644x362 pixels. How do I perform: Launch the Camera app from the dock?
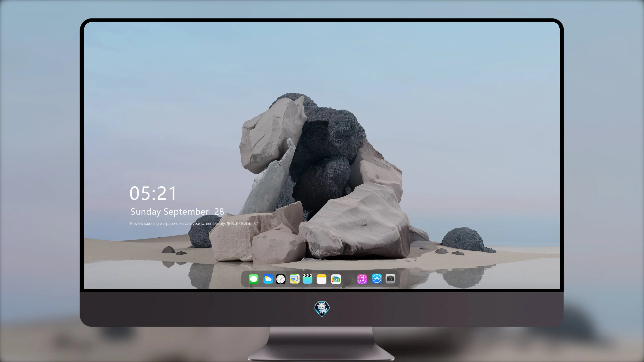(390, 279)
